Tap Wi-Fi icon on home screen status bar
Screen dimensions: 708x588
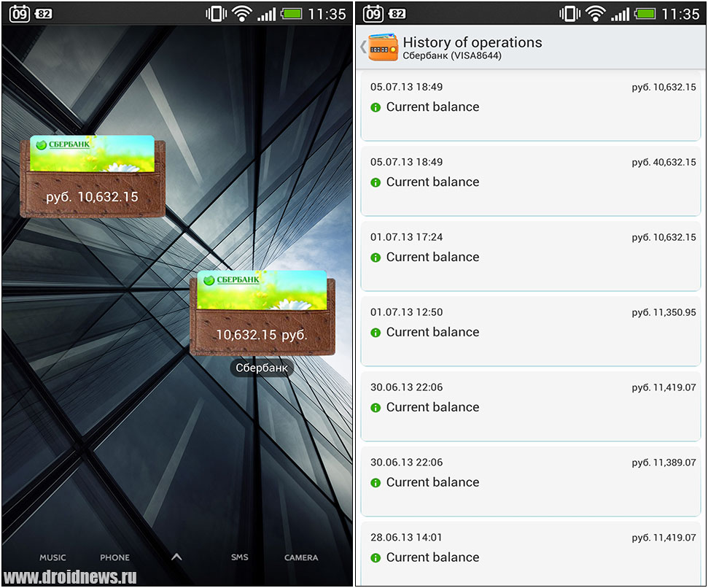(242, 14)
